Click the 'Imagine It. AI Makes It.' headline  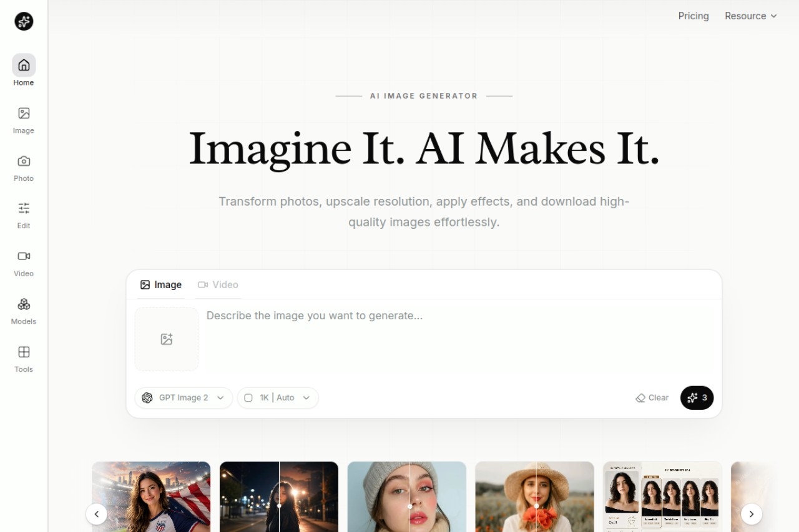click(424, 150)
